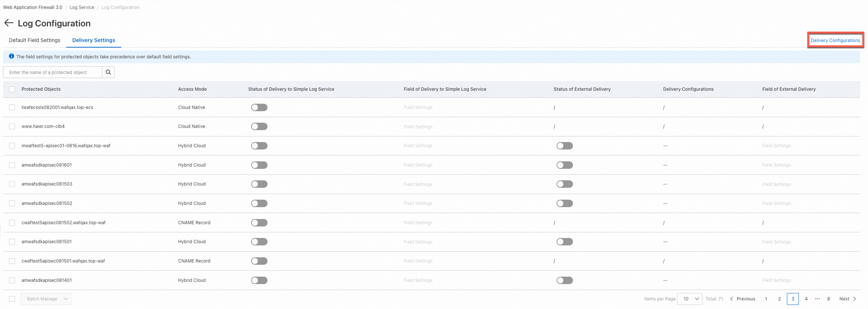Screen dimensions: 868x309
Task: Tick the amwafsdkapisec081601 checkbox
Action: pyautogui.click(x=12, y=165)
